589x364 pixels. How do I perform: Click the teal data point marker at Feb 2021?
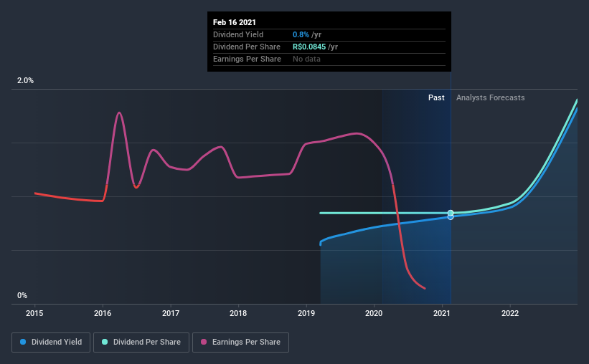(451, 213)
